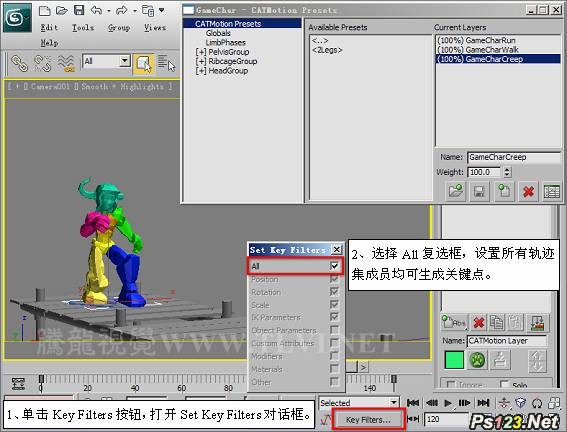
Task: Open the 3ds Max application menu logo
Action: tap(17, 17)
